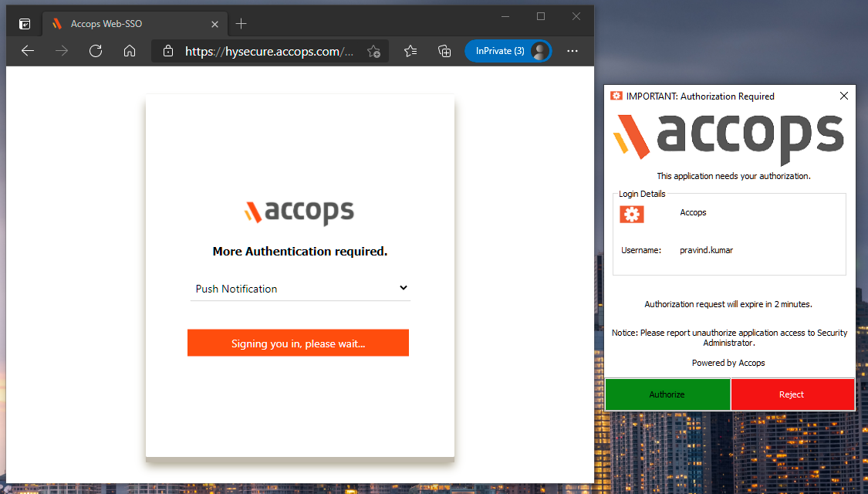Add this page to favorites

pyautogui.click(x=374, y=52)
